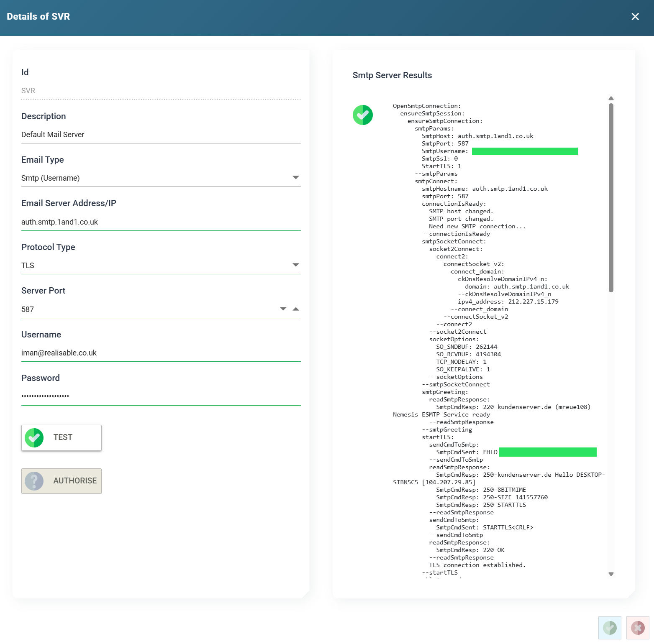The width and height of the screenshot is (654, 644).
Task: Close the Details of SVR dialog
Action: pyautogui.click(x=635, y=17)
